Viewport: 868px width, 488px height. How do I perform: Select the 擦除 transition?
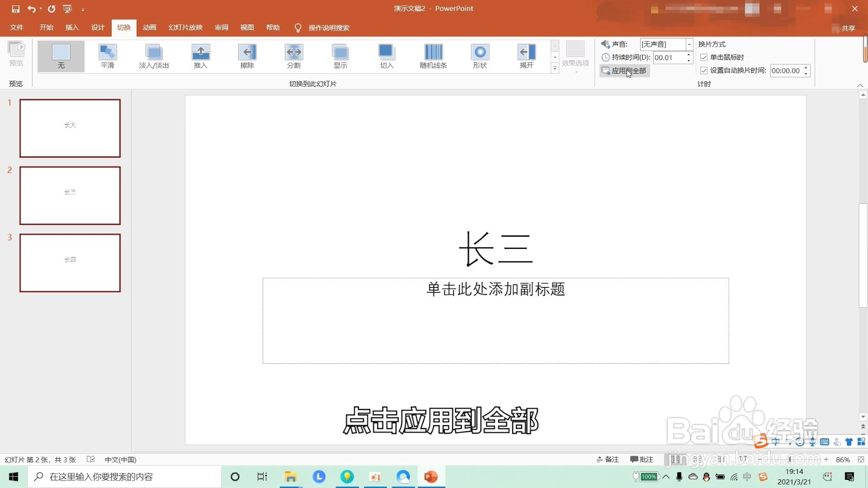(247, 56)
